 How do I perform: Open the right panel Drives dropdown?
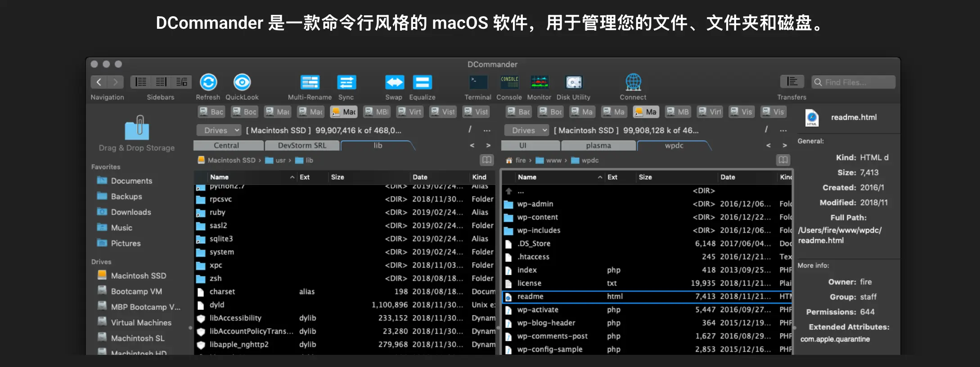[x=526, y=130]
